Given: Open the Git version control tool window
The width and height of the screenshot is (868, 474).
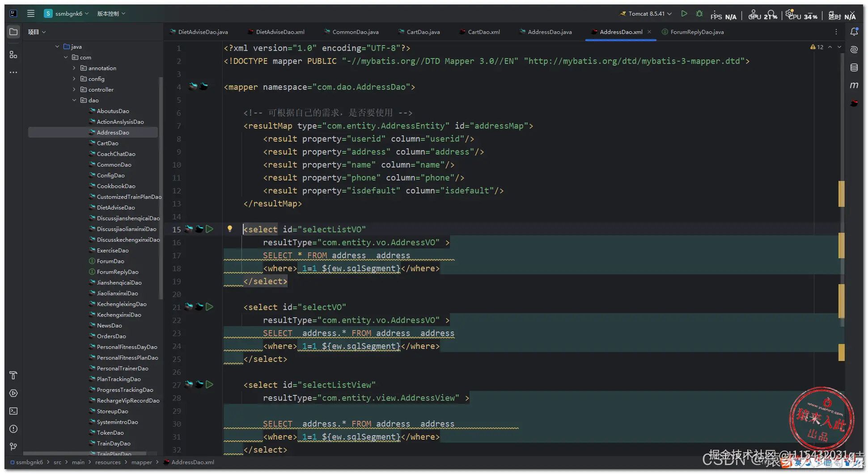Looking at the screenshot, I should pos(13,447).
